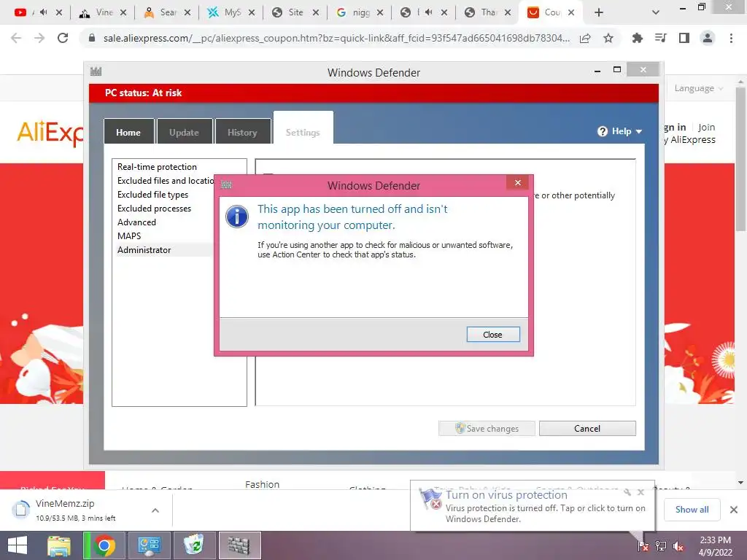Click the Join link on AliExpress
This screenshot has height=560, width=747.
[x=706, y=127]
